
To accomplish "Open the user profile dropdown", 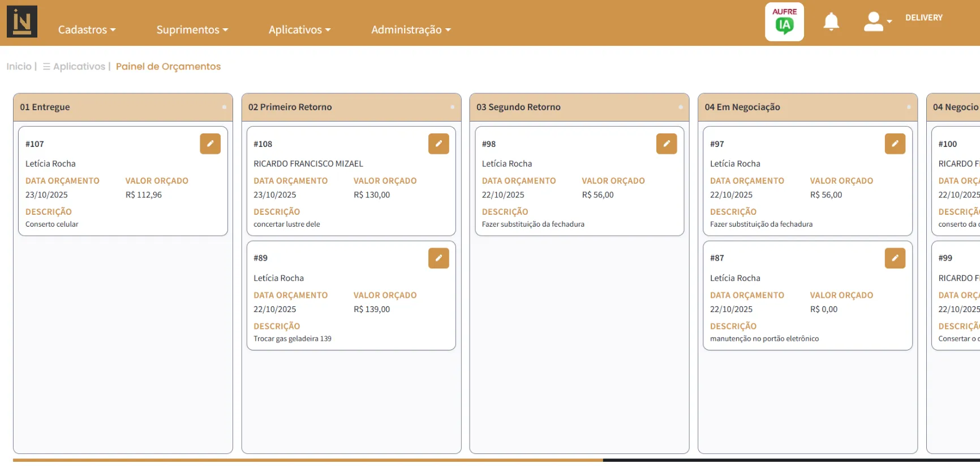I will click(x=876, y=22).
